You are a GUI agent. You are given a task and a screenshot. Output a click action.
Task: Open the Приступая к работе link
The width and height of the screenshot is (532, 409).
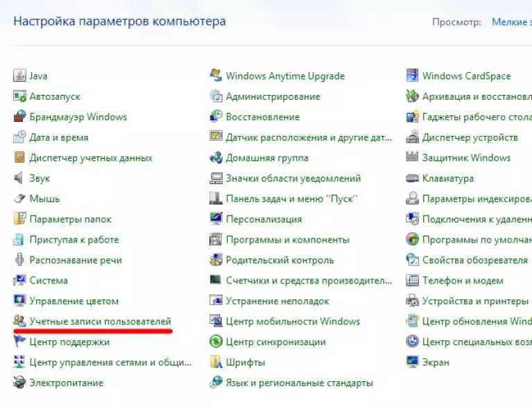click(74, 239)
